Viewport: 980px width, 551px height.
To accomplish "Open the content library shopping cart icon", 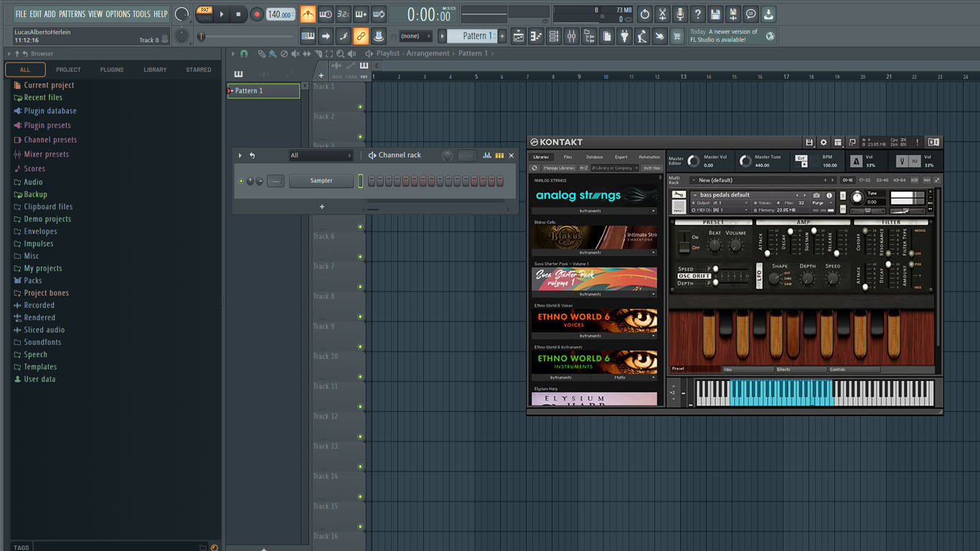I will [677, 36].
